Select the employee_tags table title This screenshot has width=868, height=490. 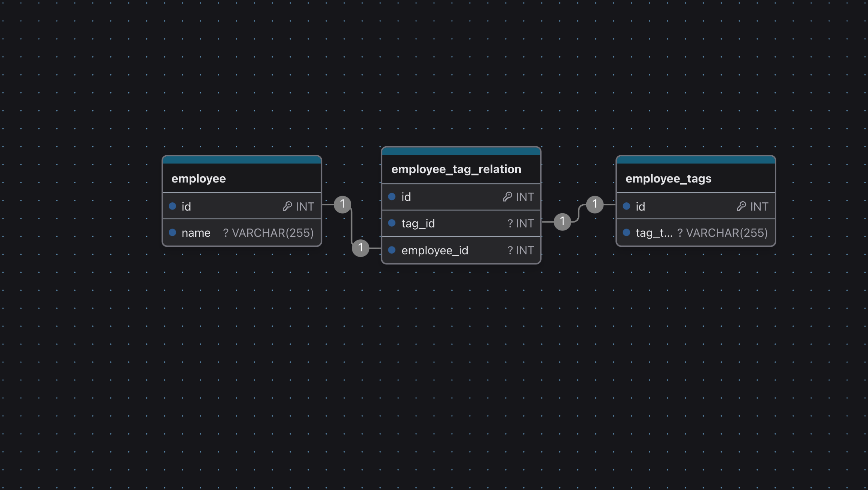tap(668, 178)
